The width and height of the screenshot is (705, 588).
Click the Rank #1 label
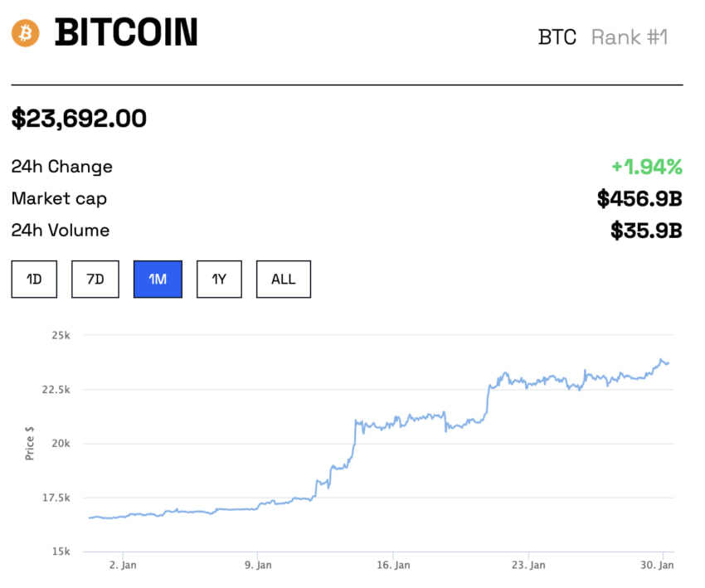pos(630,37)
